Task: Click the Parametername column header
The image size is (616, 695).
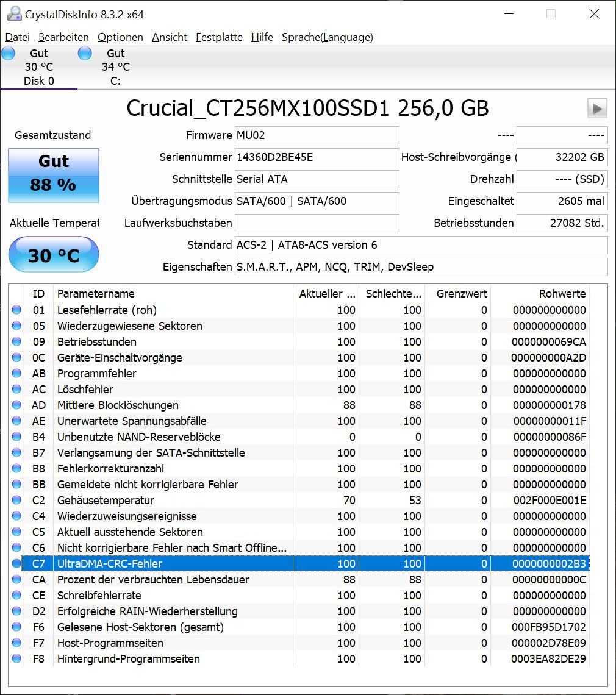Action: [x=173, y=293]
